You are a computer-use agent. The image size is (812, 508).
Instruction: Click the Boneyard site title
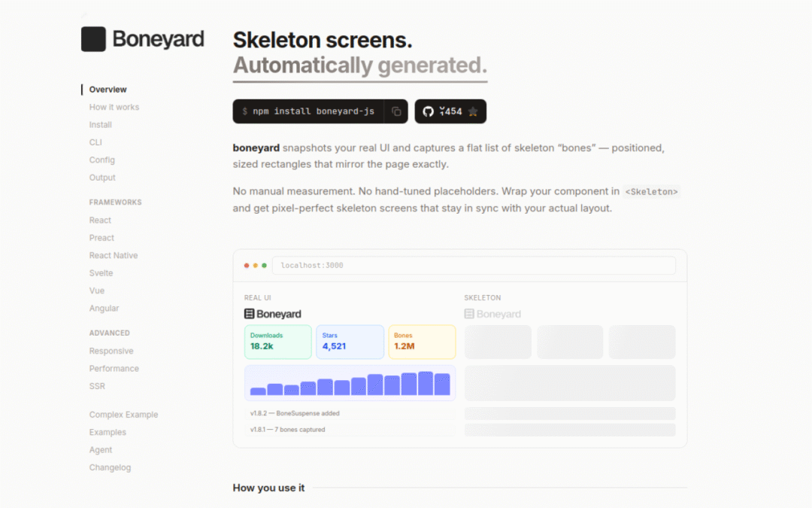(158, 39)
